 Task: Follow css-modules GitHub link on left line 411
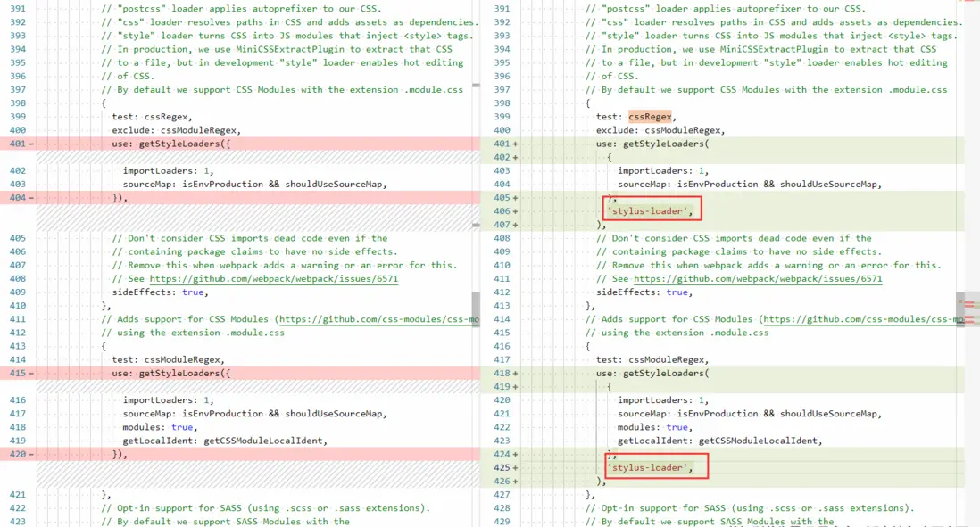coord(379,319)
